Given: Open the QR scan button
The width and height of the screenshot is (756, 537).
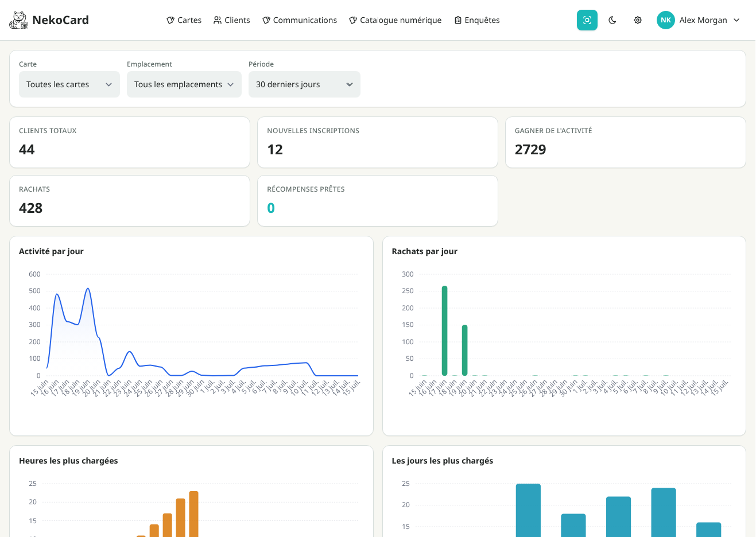Looking at the screenshot, I should [587, 20].
